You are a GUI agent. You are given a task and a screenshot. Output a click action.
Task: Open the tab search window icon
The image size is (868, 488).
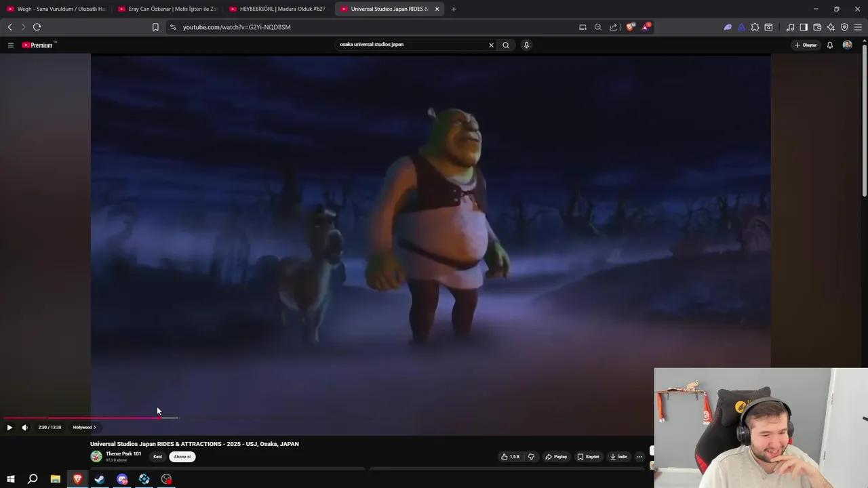pyautogui.click(x=768, y=27)
